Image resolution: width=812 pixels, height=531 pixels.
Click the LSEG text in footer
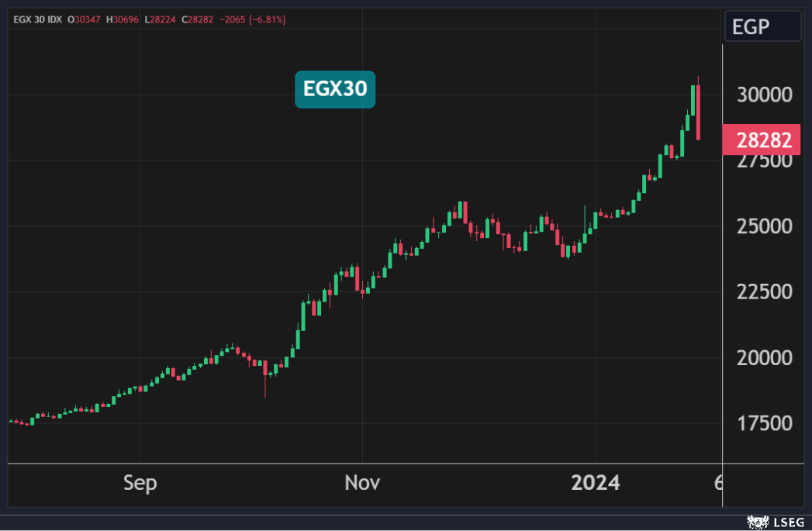(x=783, y=522)
